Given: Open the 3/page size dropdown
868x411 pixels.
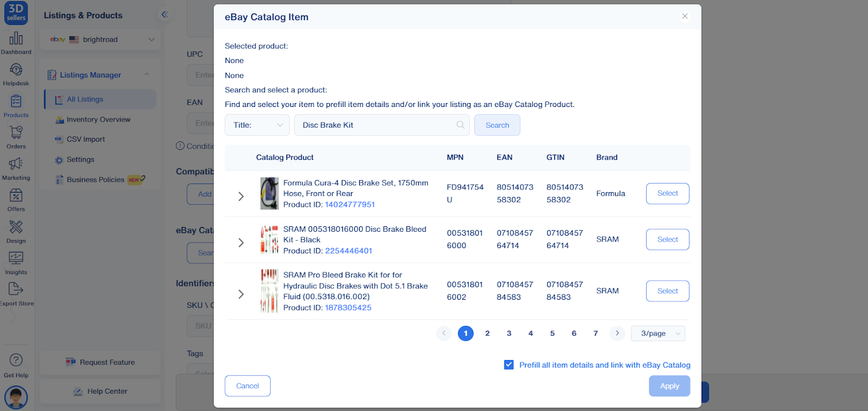Looking at the screenshot, I should pos(658,333).
